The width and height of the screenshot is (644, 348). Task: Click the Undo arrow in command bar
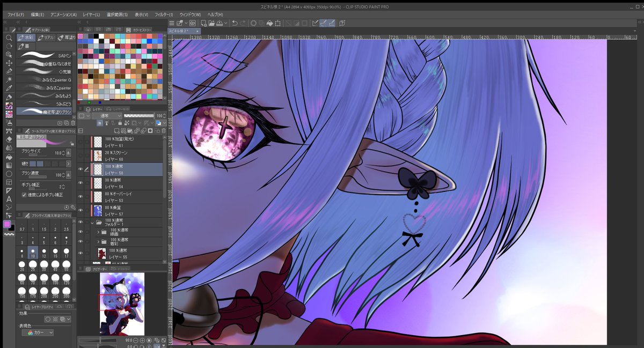pyautogui.click(x=235, y=23)
